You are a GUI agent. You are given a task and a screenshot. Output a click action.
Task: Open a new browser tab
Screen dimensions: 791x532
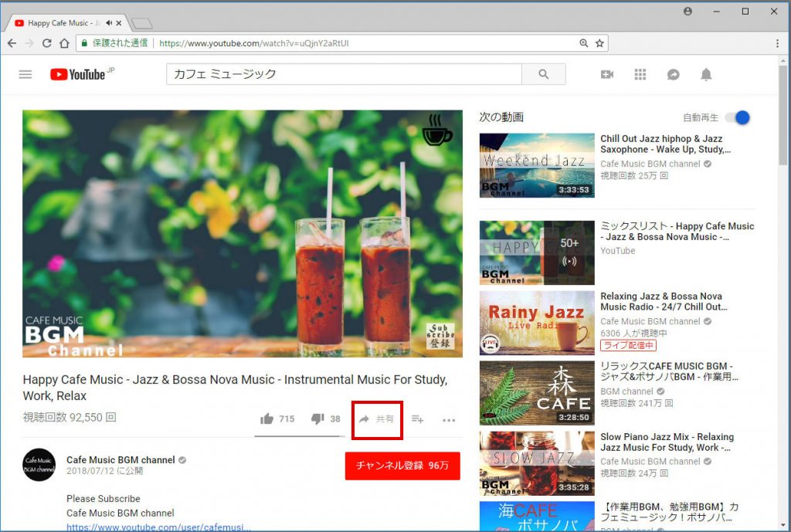pyautogui.click(x=142, y=23)
